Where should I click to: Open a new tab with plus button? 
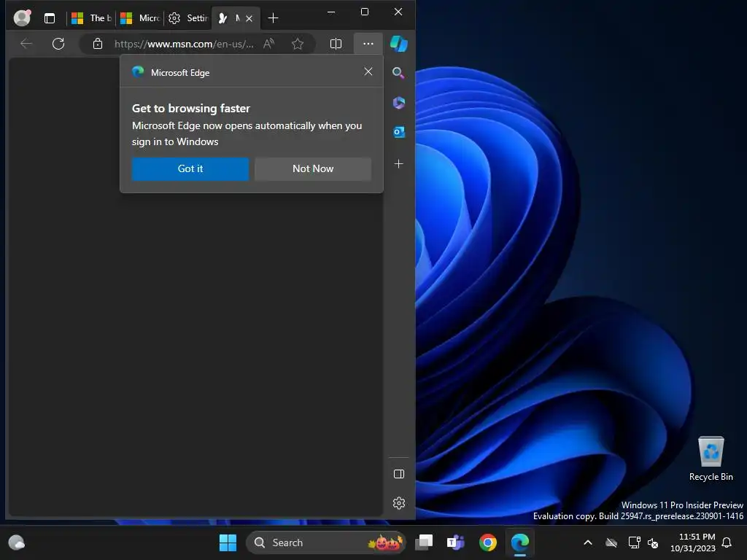[x=273, y=18]
